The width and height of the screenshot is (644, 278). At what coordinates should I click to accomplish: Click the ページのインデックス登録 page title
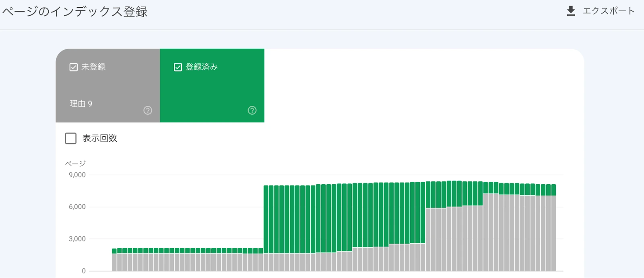tap(75, 12)
